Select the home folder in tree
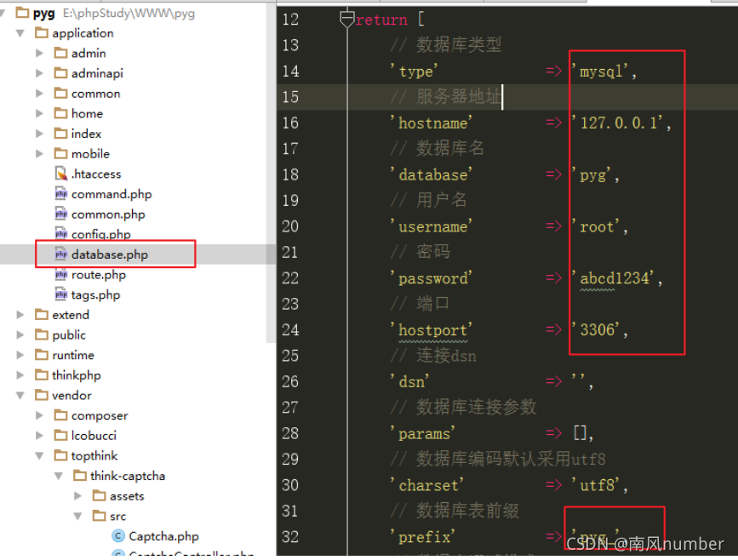 [87, 113]
